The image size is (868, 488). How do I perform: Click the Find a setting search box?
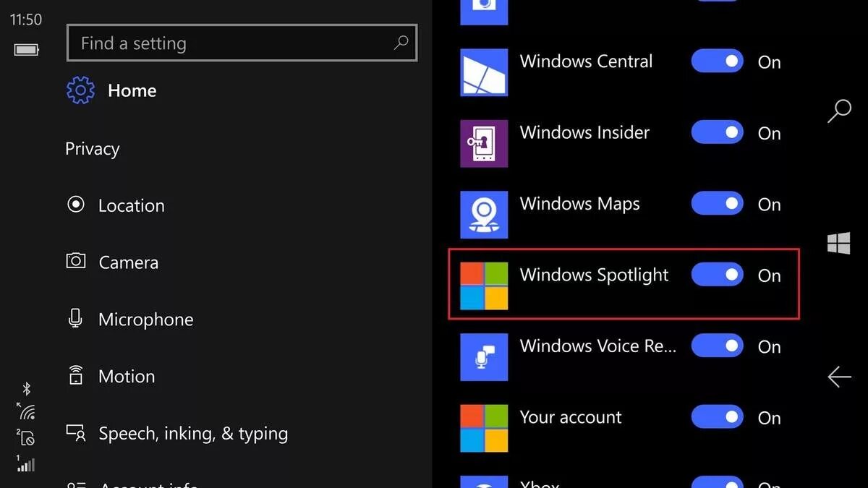[242, 43]
